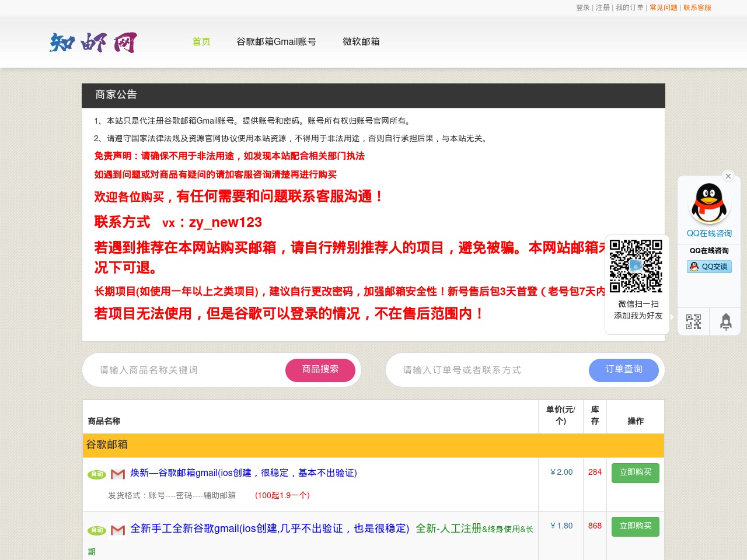Screen dimensions: 747x560
Task: Click the 注册 link at top
Action: [x=603, y=8]
